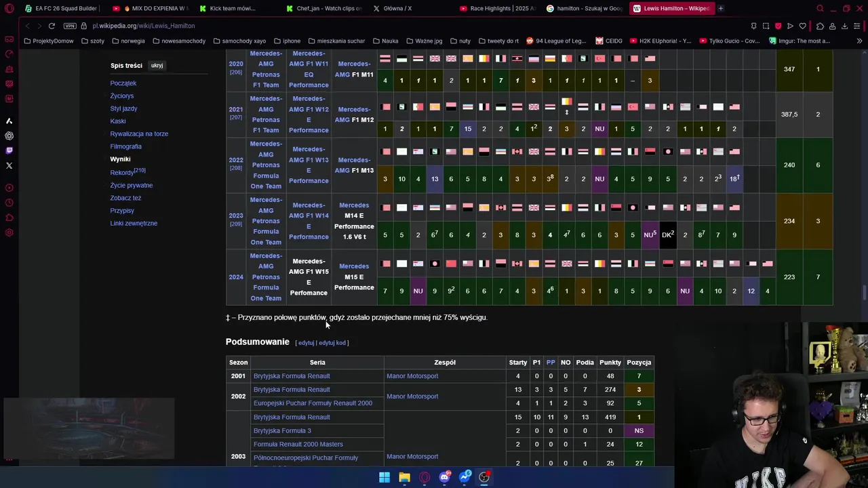Open ProjektyDomow bookmark folder
868x488 pixels.
pyautogui.click(x=49, y=41)
